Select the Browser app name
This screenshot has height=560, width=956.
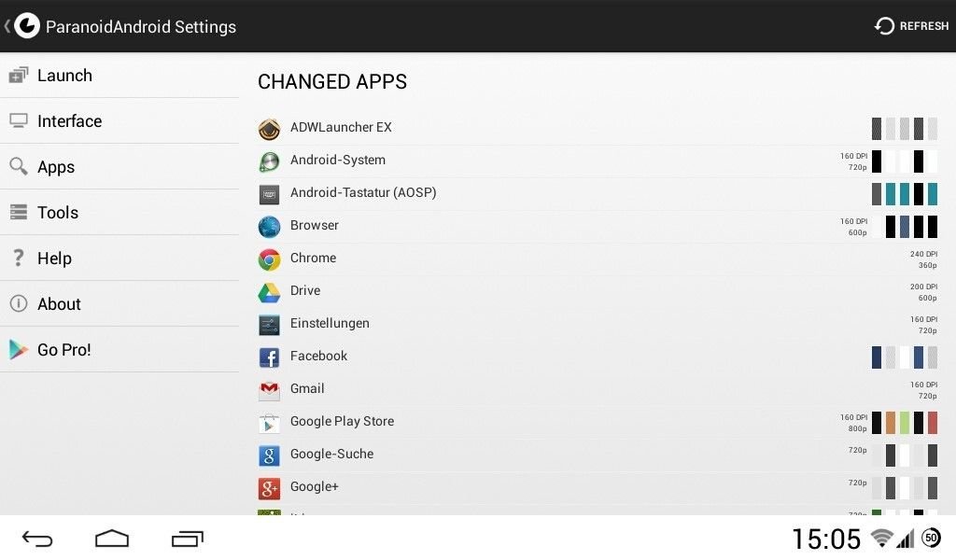tap(314, 225)
